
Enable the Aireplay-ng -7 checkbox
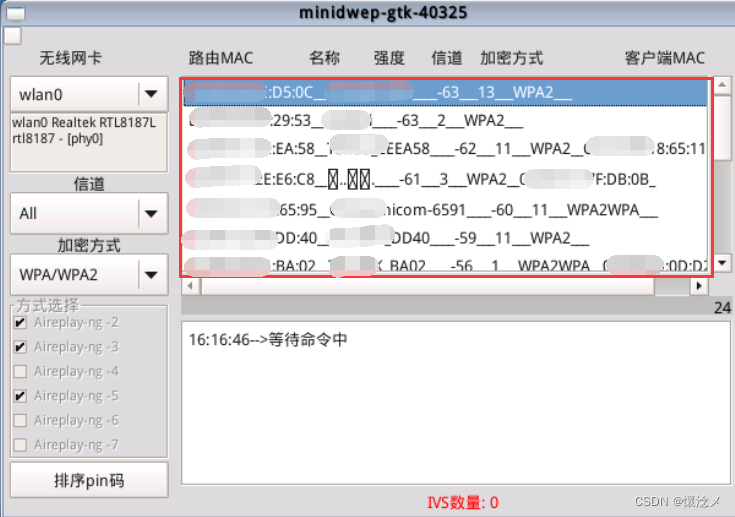(x=20, y=445)
